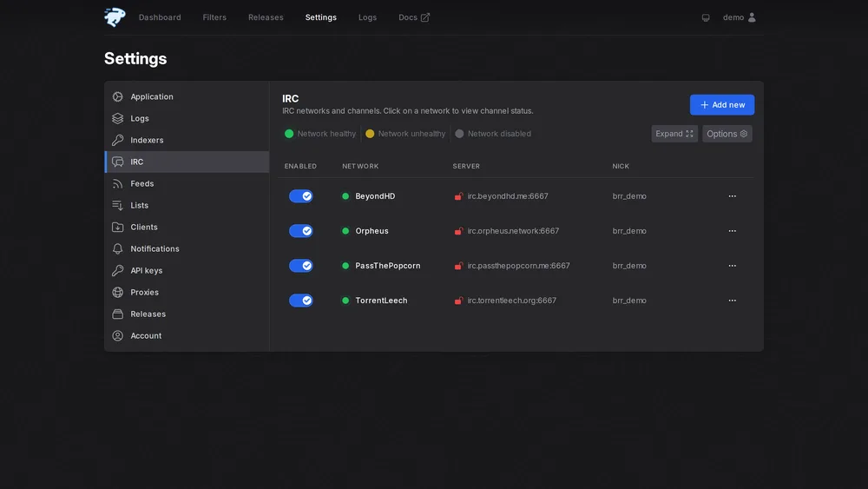Open the demo user menu
868x489 pixels.
(739, 17)
